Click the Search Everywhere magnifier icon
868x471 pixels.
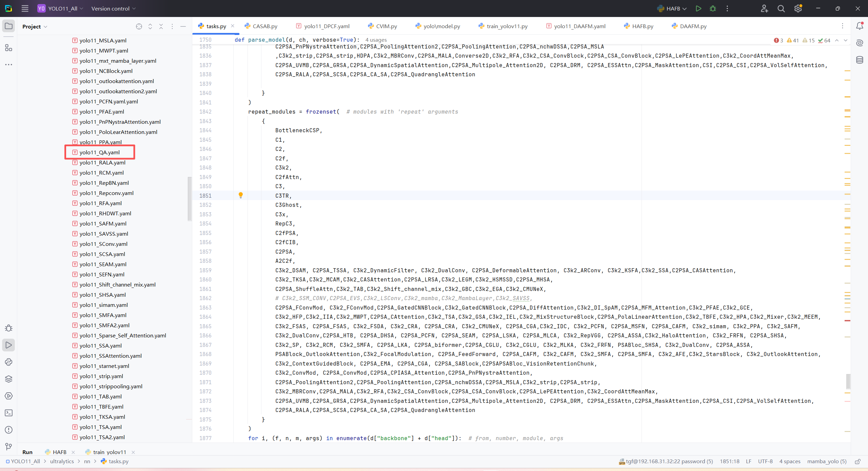tap(781, 8)
